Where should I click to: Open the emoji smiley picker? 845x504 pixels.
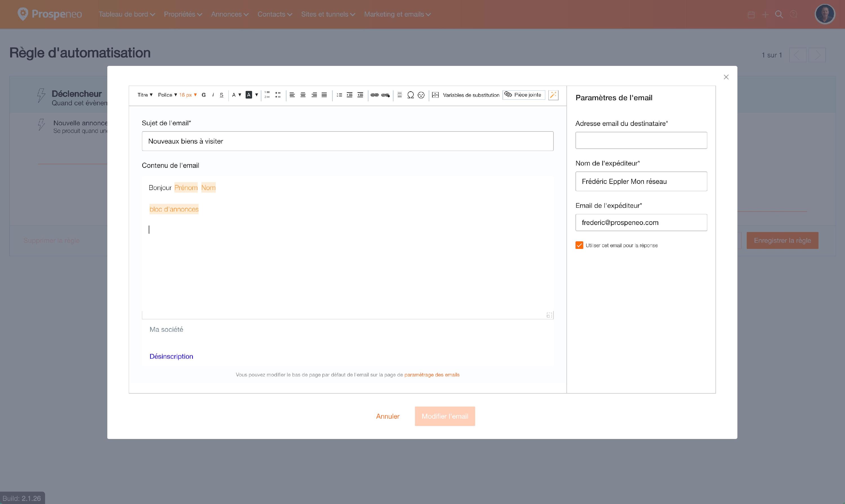click(x=421, y=95)
